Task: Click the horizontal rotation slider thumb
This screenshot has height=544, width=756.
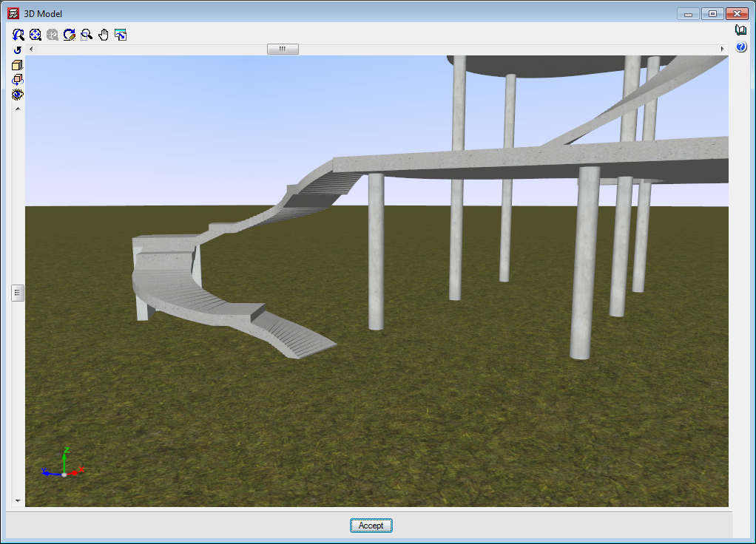Action: (283, 50)
